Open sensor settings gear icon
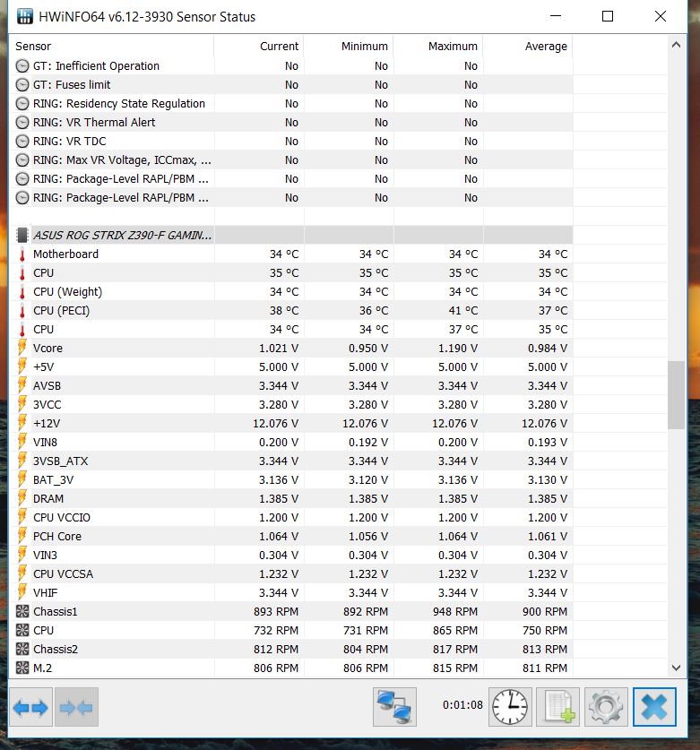Viewport: 700px width, 750px height. [x=606, y=707]
